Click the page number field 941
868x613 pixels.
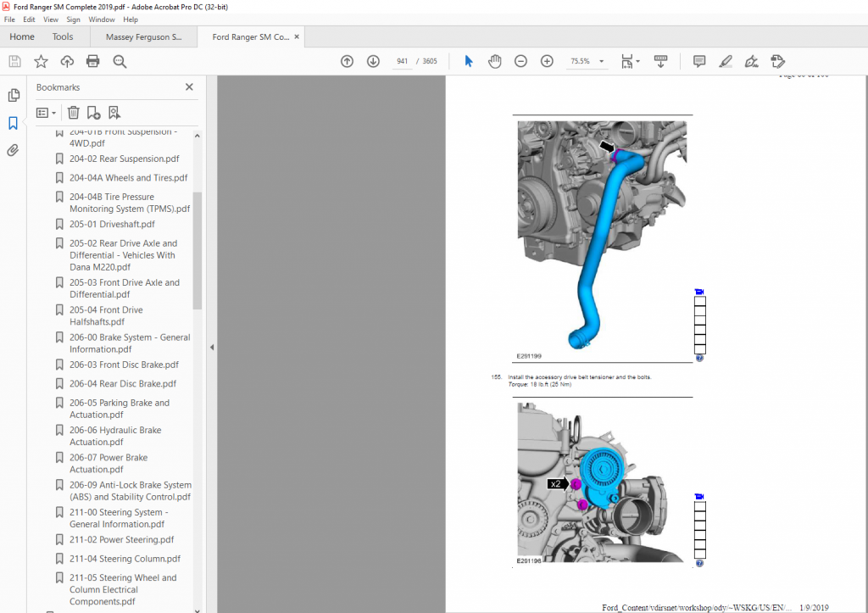point(402,61)
